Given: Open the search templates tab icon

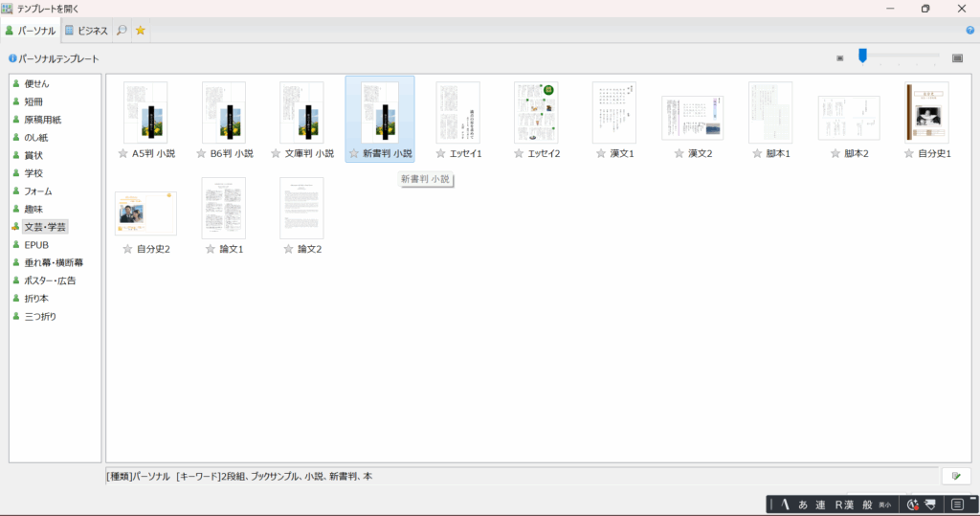Looking at the screenshot, I should pyautogui.click(x=122, y=31).
